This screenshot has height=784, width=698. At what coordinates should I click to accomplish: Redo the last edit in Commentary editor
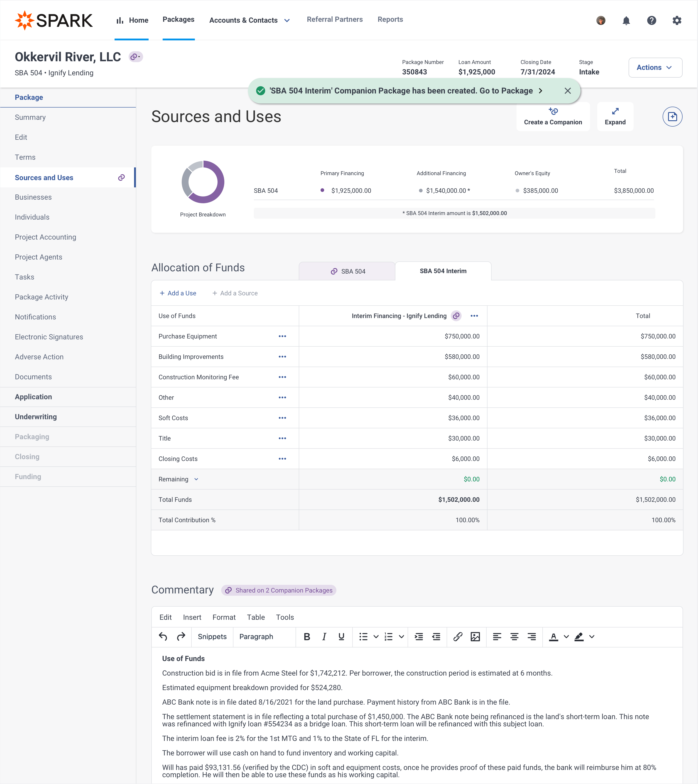point(181,636)
